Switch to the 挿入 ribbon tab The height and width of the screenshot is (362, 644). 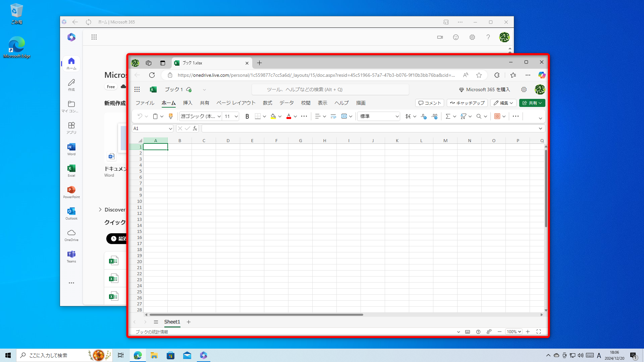(x=187, y=103)
